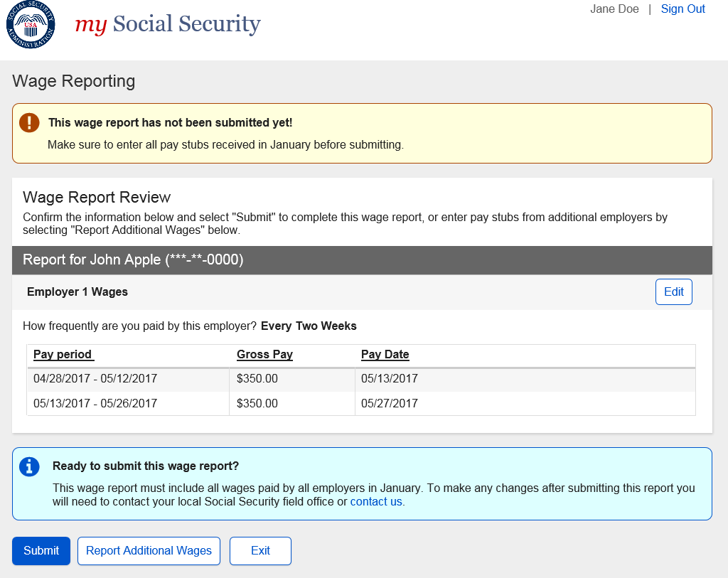Edit Employer 1 Wages
Image resolution: width=728 pixels, height=578 pixels.
click(x=673, y=291)
